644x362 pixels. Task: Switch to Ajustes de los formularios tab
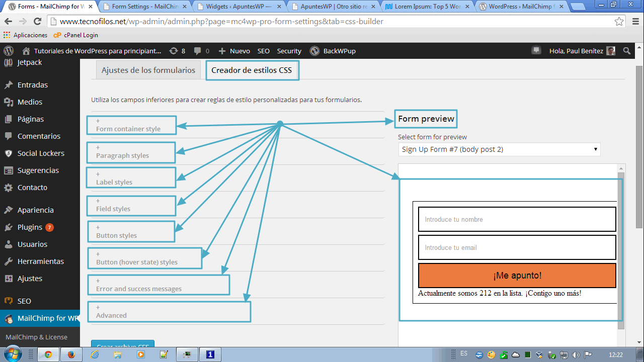148,70
